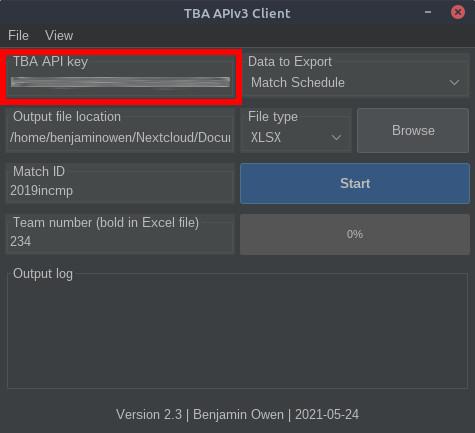
Task: Click the TBA APIv3 Client title bar
Action: click(237, 13)
